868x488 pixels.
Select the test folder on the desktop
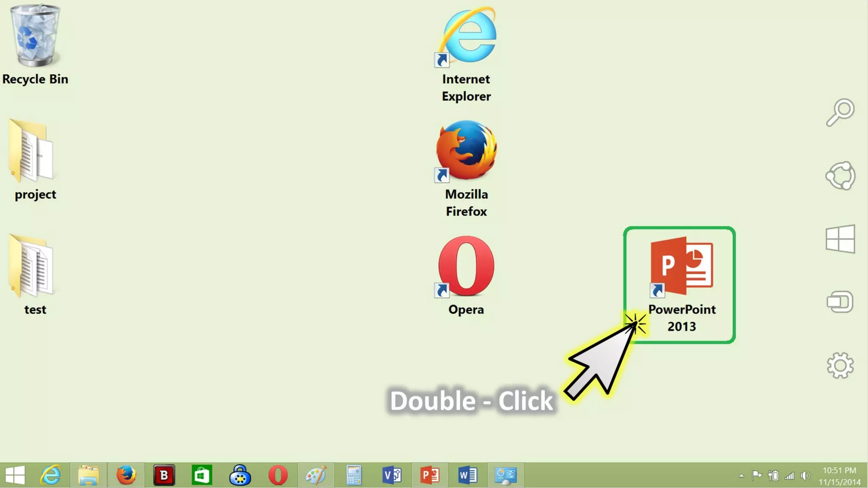[32, 266]
